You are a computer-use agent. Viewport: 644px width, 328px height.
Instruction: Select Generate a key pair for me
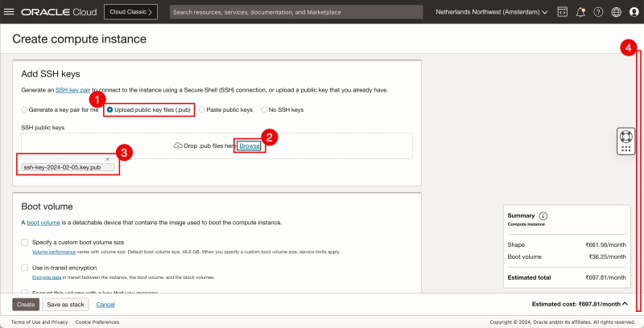(24, 109)
